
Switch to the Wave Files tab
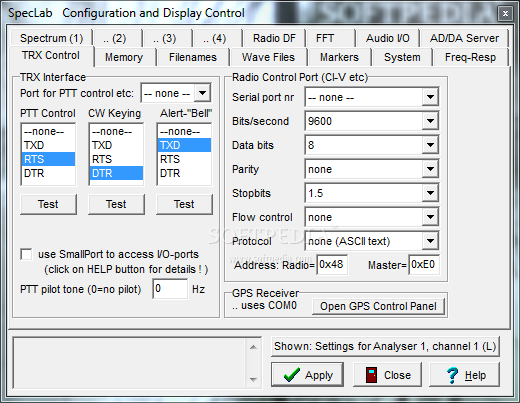coord(268,57)
